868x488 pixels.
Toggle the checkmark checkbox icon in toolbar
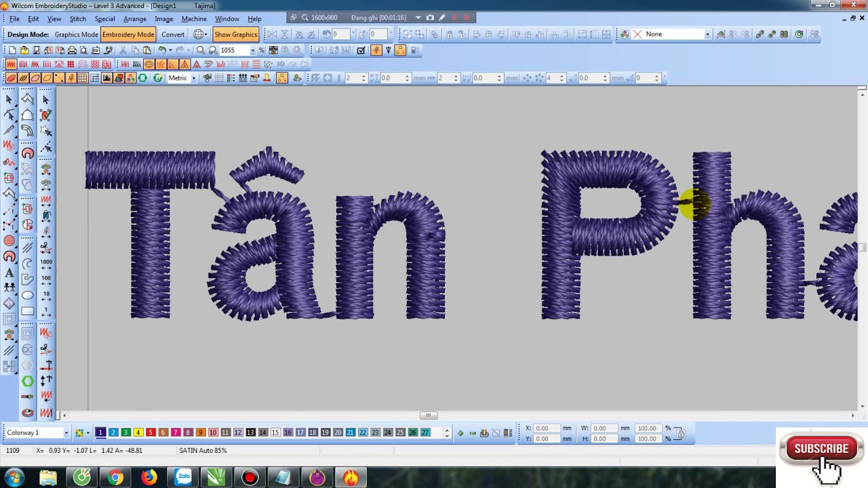tap(361, 50)
